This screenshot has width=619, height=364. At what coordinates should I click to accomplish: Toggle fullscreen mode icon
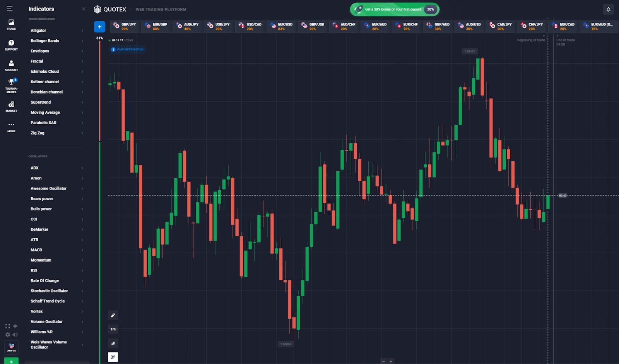8,326
